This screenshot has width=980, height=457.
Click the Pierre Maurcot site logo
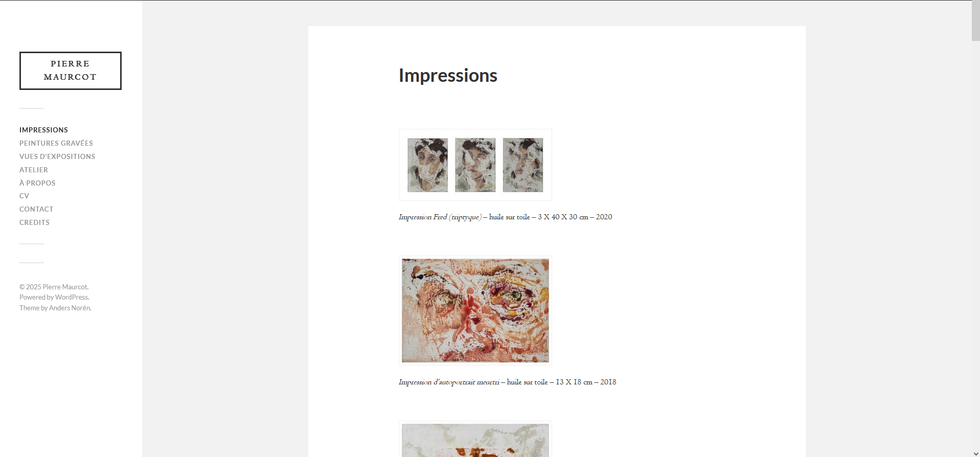click(71, 71)
